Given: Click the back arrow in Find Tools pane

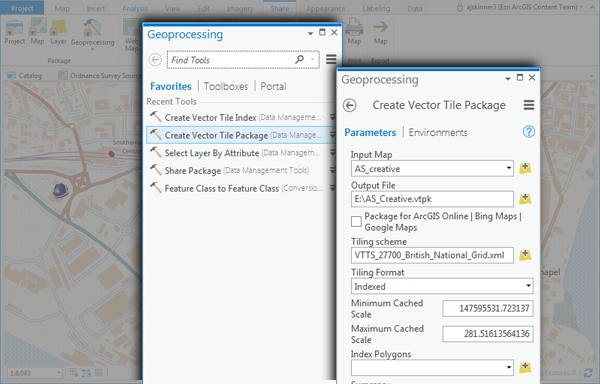Looking at the screenshot, I should pyautogui.click(x=155, y=60).
